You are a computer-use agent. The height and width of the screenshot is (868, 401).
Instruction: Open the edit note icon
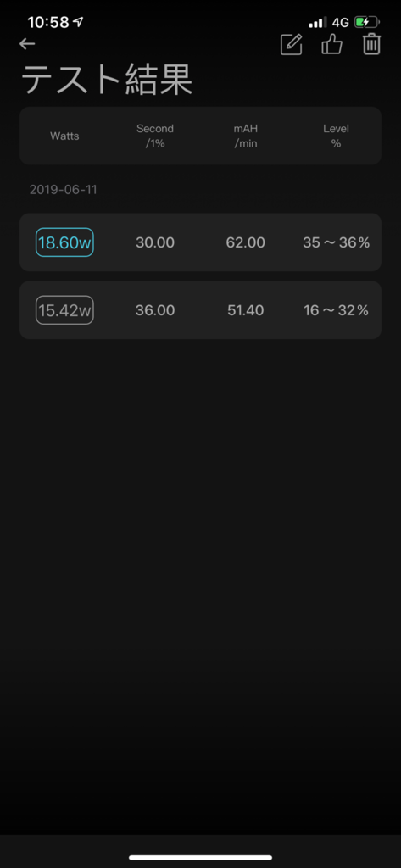click(292, 44)
